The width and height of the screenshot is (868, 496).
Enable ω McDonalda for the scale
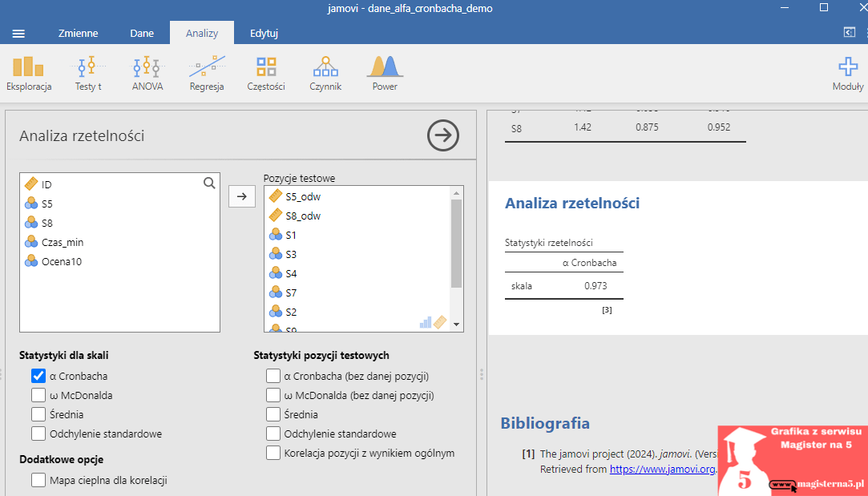pyautogui.click(x=38, y=395)
